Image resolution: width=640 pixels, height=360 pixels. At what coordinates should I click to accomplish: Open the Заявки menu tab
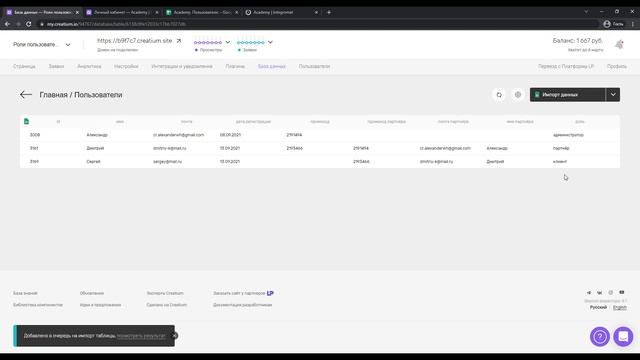[56, 67]
